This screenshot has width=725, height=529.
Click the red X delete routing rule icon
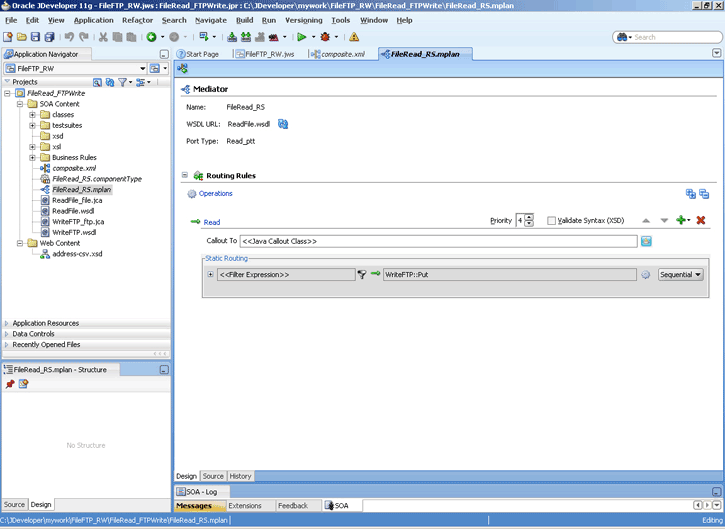click(x=700, y=220)
